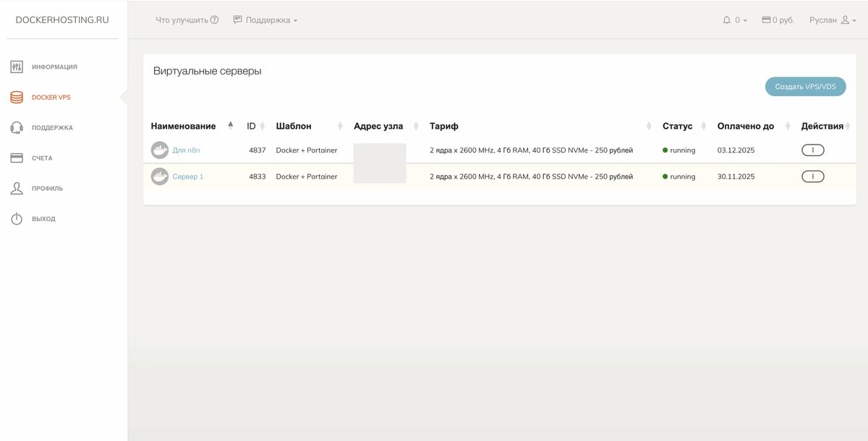Open the actions menu for server 4837

pyautogui.click(x=812, y=150)
